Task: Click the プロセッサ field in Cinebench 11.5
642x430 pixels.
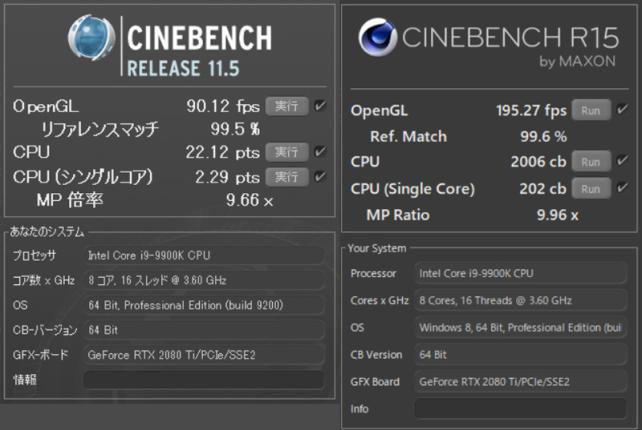Action: pyautogui.click(x=203, y=256)
